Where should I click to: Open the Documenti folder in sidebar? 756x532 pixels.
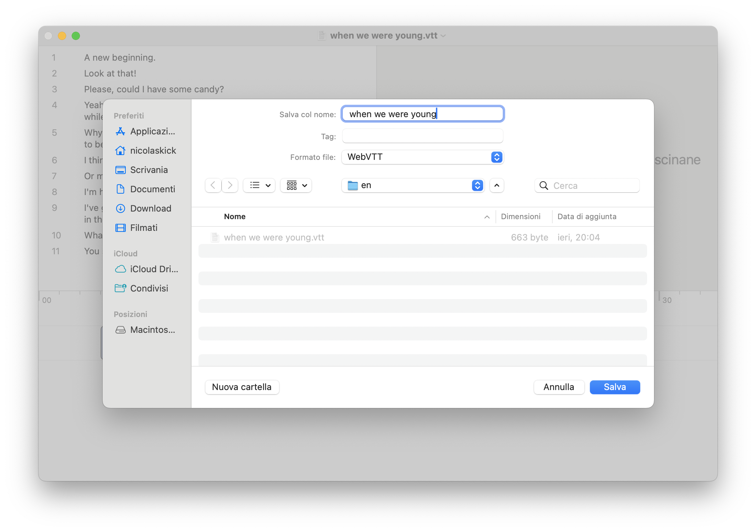tap(145, 189)
